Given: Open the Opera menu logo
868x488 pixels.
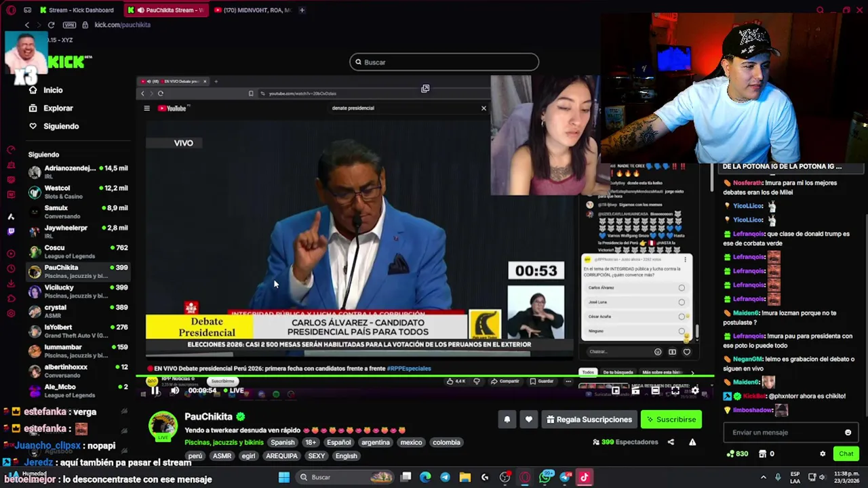Looking at the screenshot, I should 10,10.
